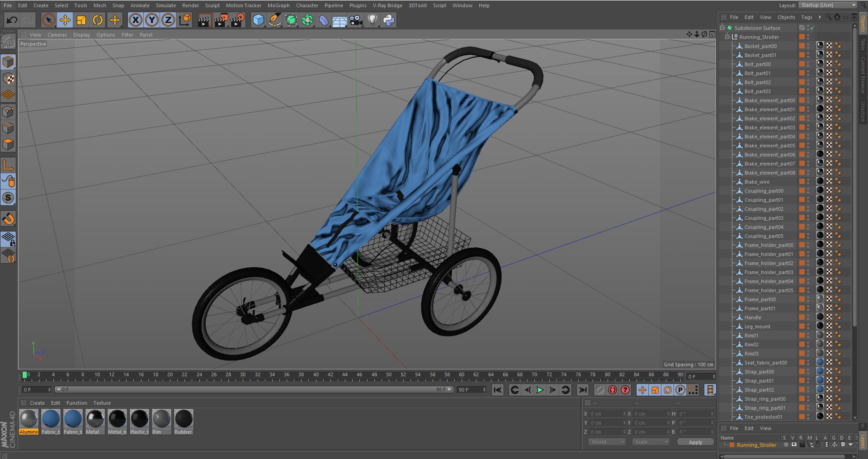Open material manager Texture menu
This screenshot has width=868, height=459.
102,403
